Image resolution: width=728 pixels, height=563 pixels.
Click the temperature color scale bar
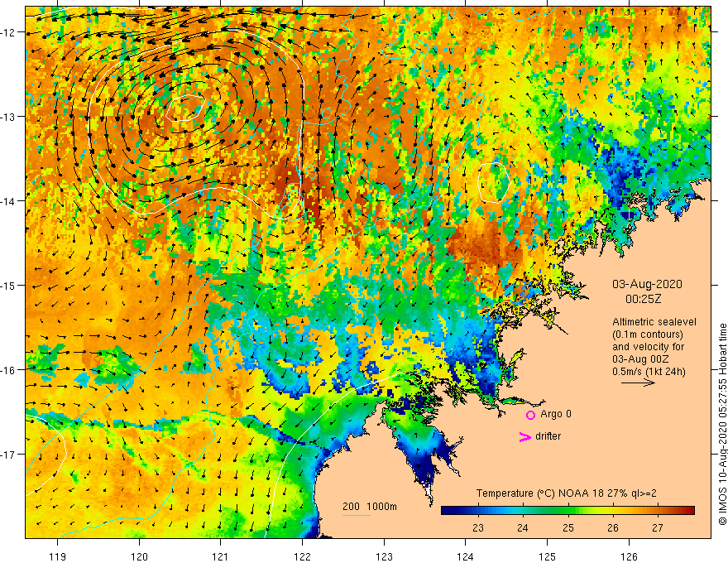tap(568, 511)
